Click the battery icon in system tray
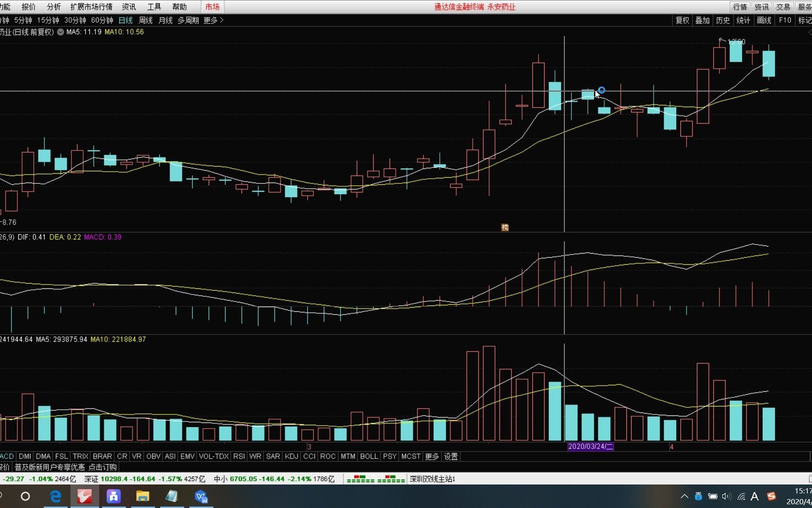The height and width of the screenshot is (508, 812). [713, 496]
